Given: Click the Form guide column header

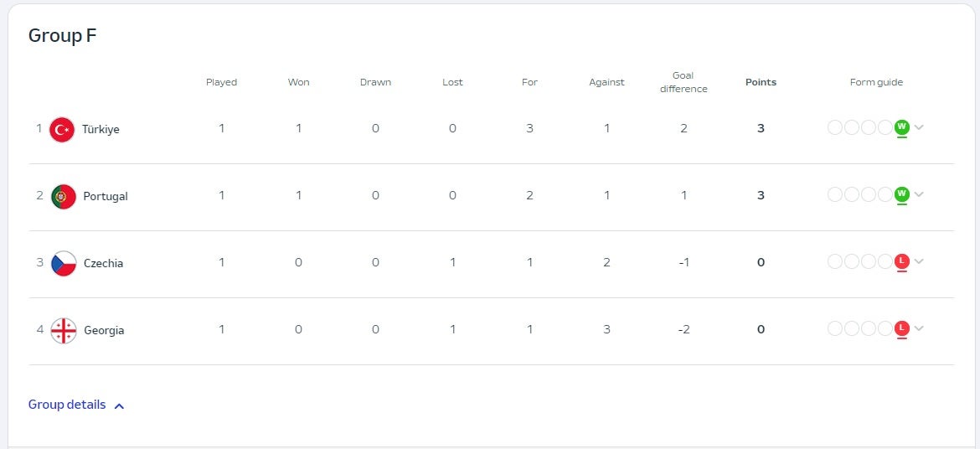Looking at the screenshot, I should [876, 82].
